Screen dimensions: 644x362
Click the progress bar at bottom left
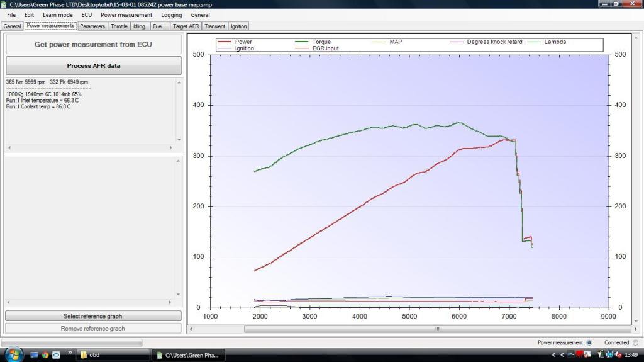[72, 342]
